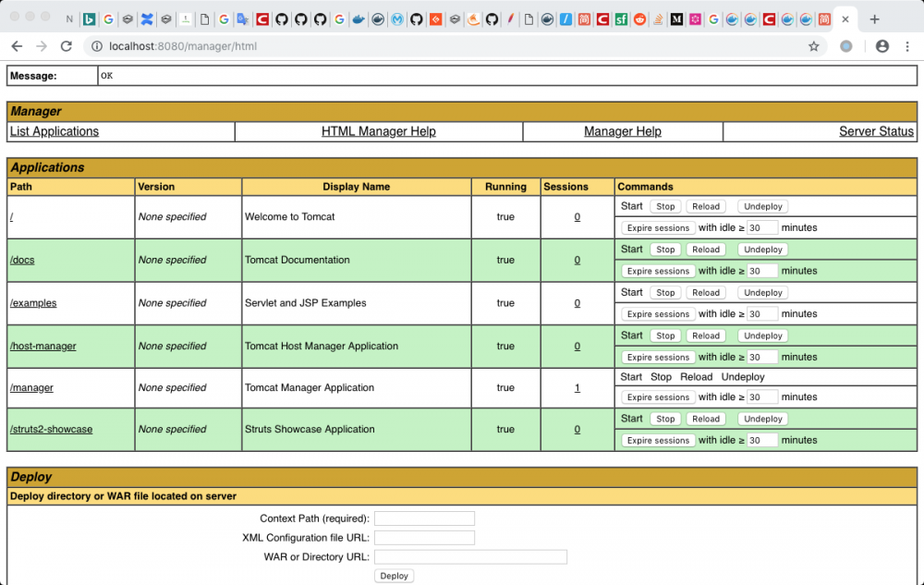Open a new tab with the plus icon
The width and height of the screenshot is (924, 585).
[874, 18]
